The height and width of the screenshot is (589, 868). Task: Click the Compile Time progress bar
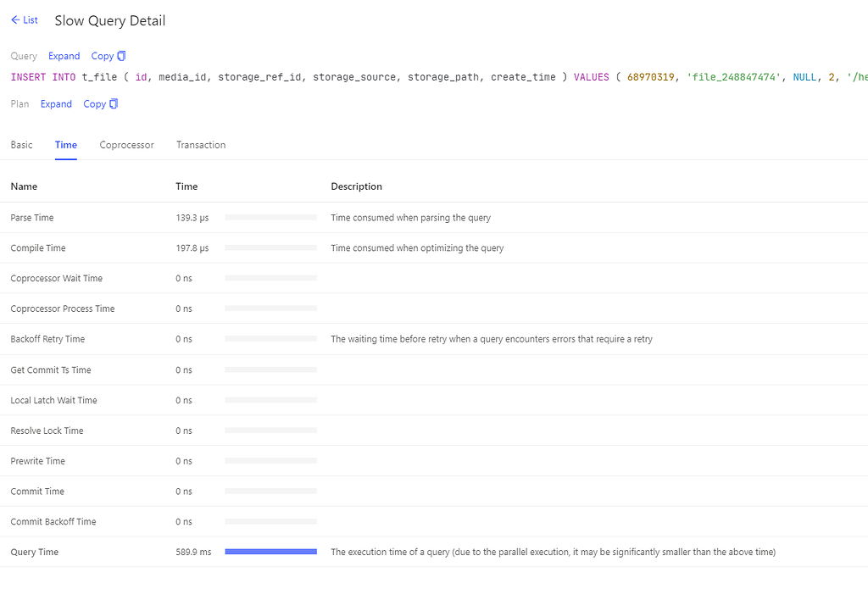pyautogui.click(x=270, y=248)
